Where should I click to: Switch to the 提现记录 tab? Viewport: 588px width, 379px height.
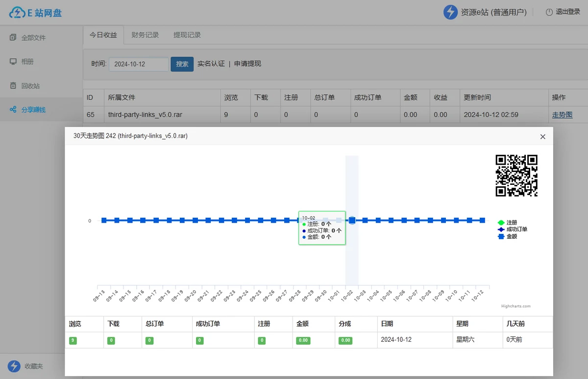187,35
